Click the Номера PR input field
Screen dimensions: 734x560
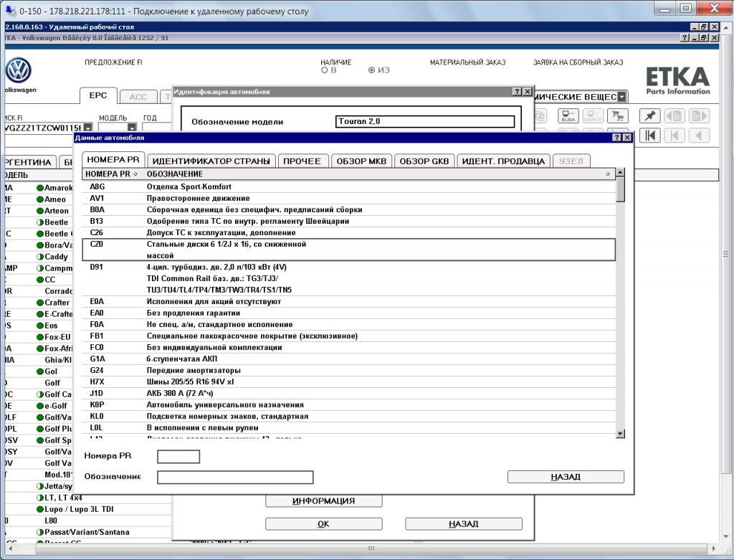[178, 457]
